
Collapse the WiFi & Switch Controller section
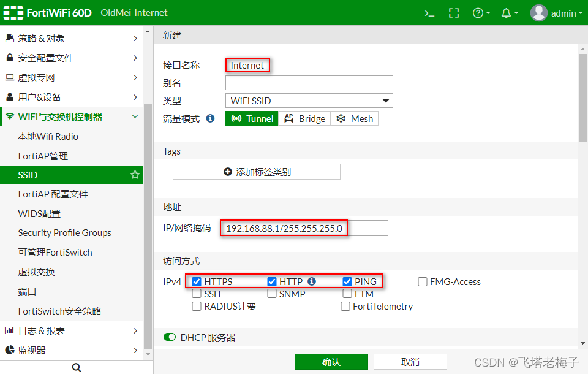point(135,116)
